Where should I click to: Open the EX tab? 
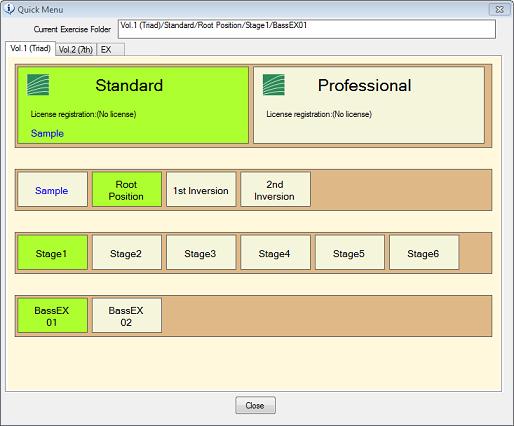[x=110, y=50]
